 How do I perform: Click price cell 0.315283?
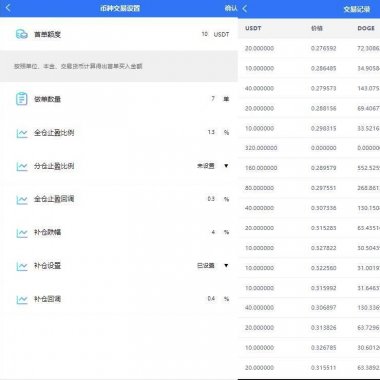coord(323,228)
